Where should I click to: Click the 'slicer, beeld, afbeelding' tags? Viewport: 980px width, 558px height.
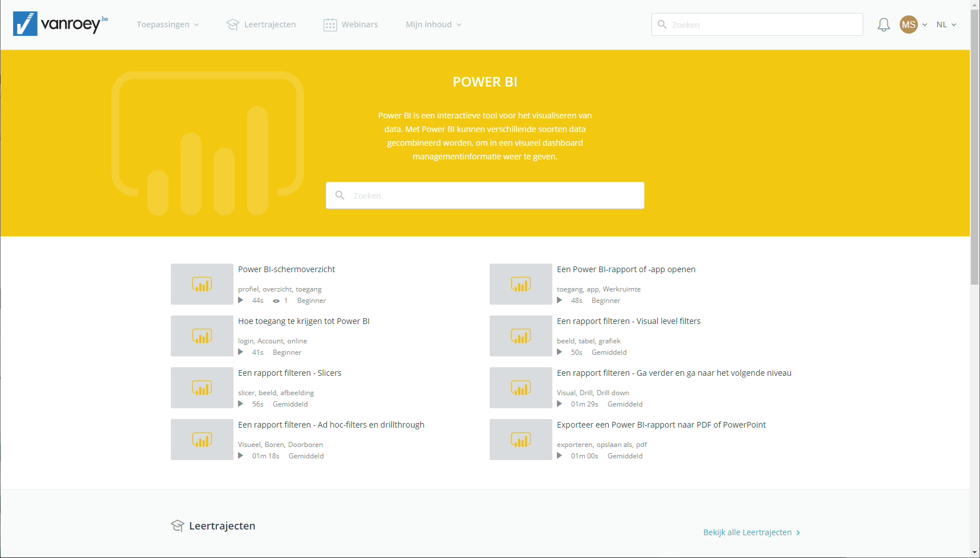click(276, 393)
